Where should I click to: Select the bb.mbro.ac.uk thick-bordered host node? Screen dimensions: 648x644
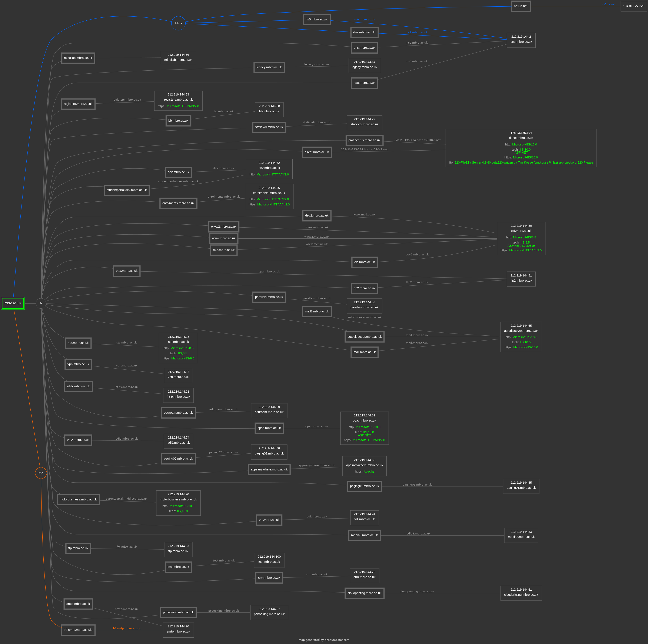coord(178,121)
